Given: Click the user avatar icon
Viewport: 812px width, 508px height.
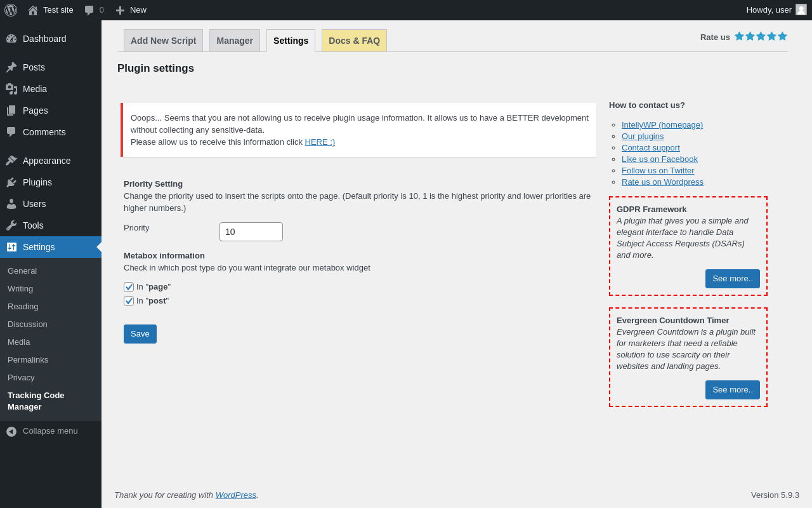Looking at the screenshot, I should [801, 10].
